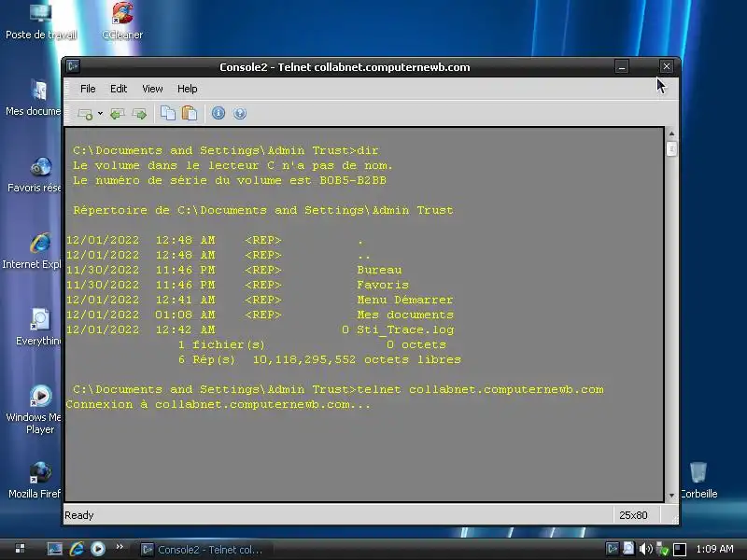747x560 pixels.
Task: Minimize the Console2 window
Action: pyautogui.click(x=621, y=66)
